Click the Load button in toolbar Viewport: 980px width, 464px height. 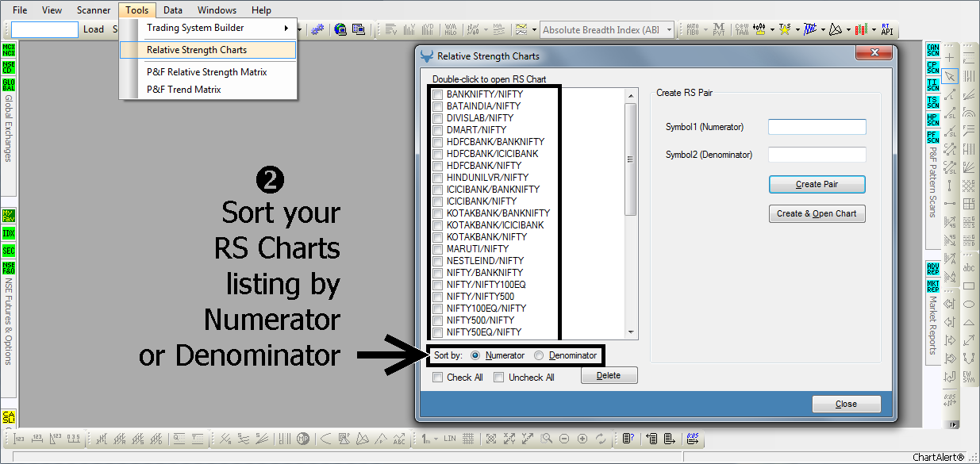point(94,29)
